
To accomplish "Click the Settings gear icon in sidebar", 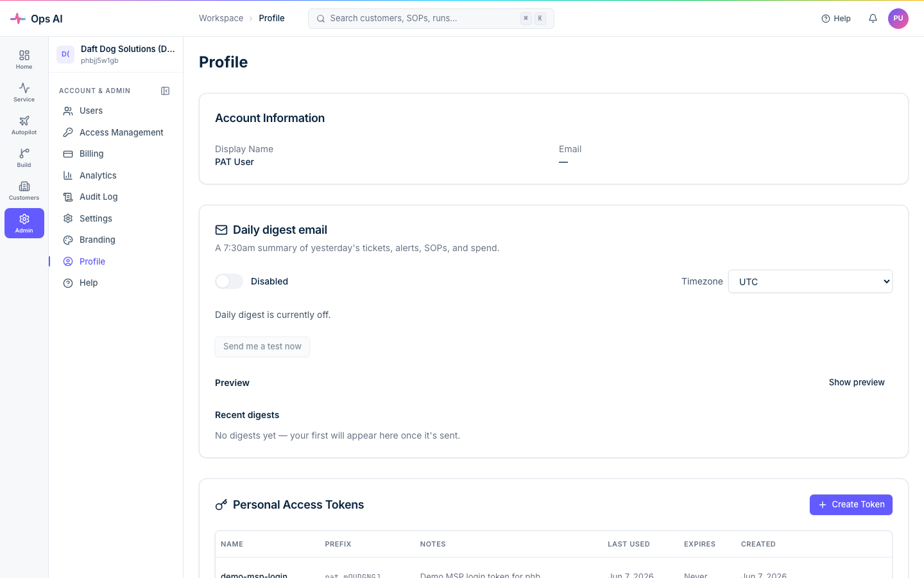I will point(68,218).
